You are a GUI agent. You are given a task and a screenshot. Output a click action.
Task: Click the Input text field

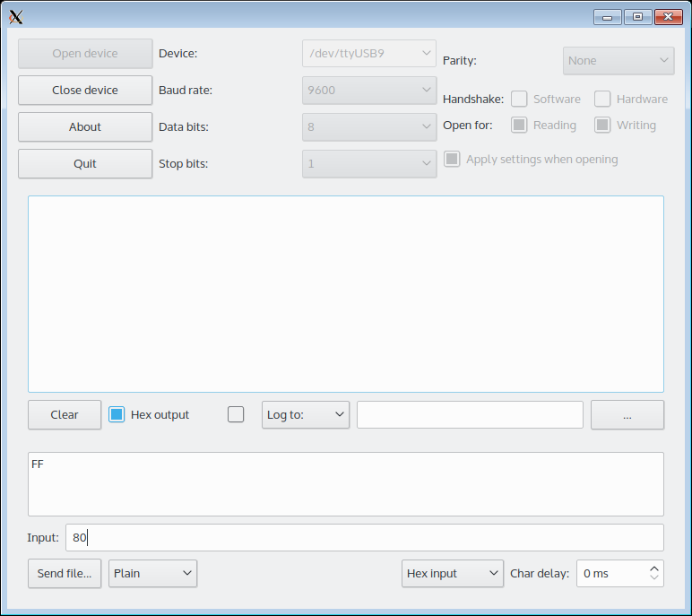tap(364, 537)
